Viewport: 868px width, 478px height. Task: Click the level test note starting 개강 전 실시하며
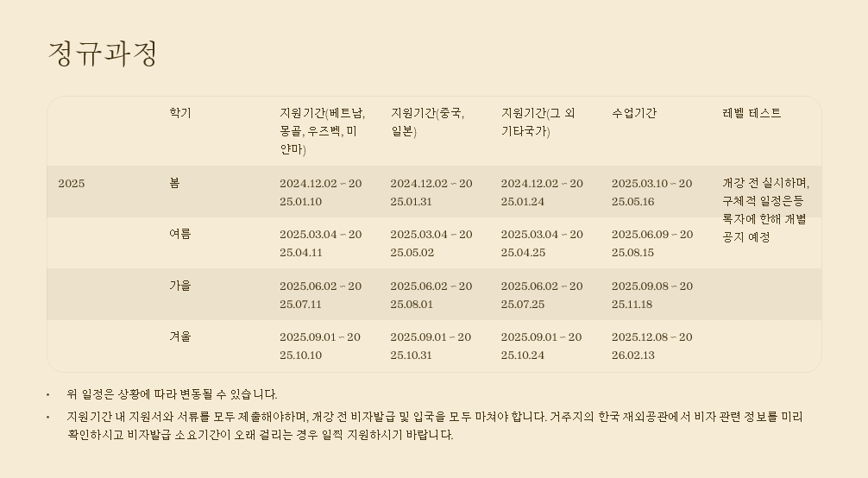765,210
